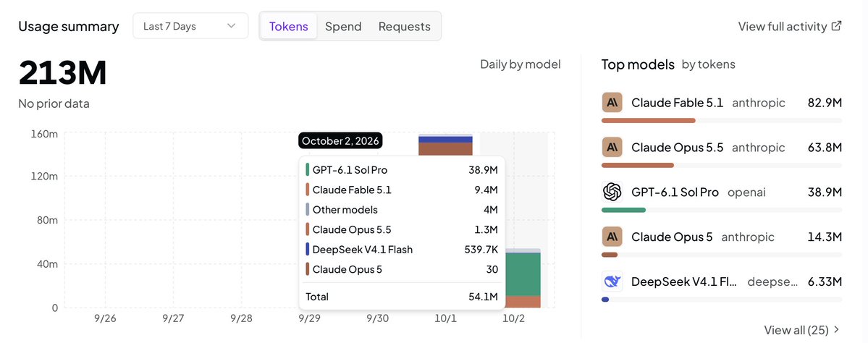Click the chevron next to View all (25)
The width and height of the screenshot is (868, 343).
[836, 330]
